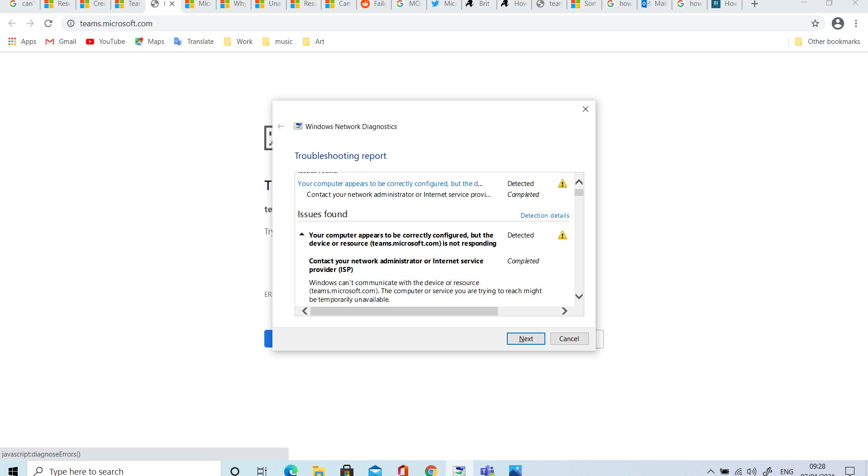Click the 'Contact your network administrator' bold text
The width and height of the screenshot is (868, 476).
click(396, 265)
